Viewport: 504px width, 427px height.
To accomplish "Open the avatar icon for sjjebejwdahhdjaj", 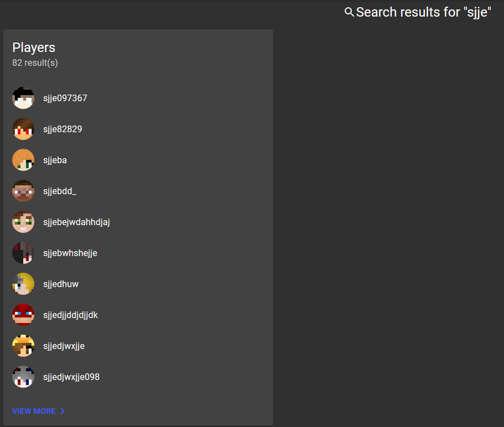I will pyautogui.click(x=23, y=222).
